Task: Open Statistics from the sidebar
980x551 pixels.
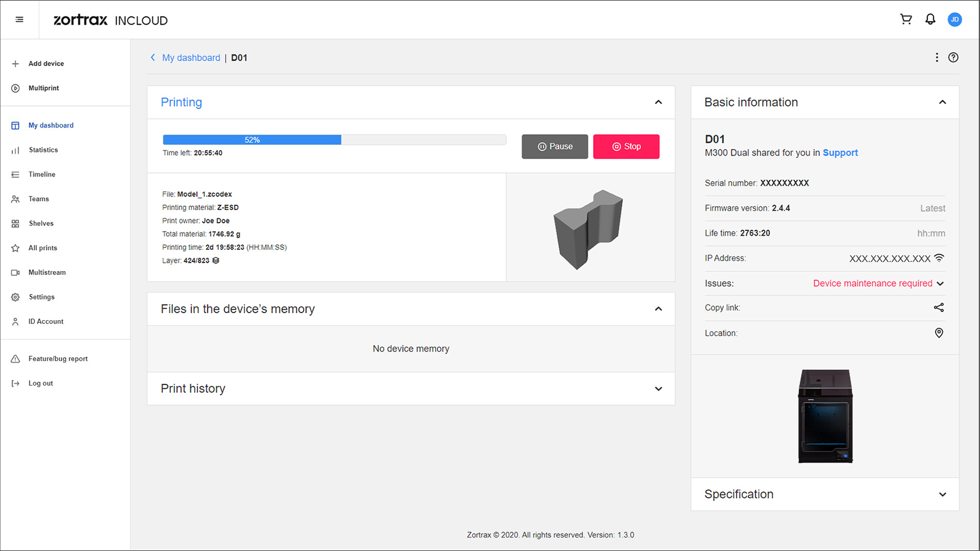Action: [x=43, y=150]
